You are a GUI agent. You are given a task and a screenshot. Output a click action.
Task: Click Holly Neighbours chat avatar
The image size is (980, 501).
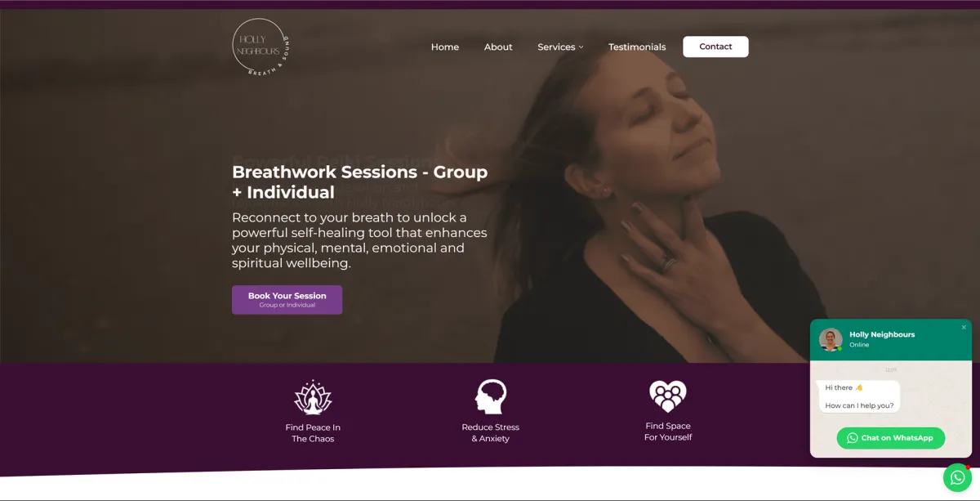(x=831, y=339)
